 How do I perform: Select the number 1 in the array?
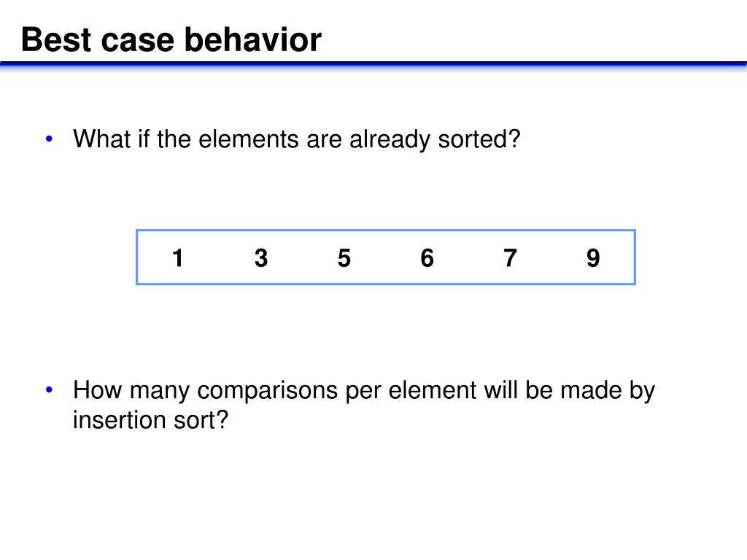pyautogui.click(x=178, y=258)
